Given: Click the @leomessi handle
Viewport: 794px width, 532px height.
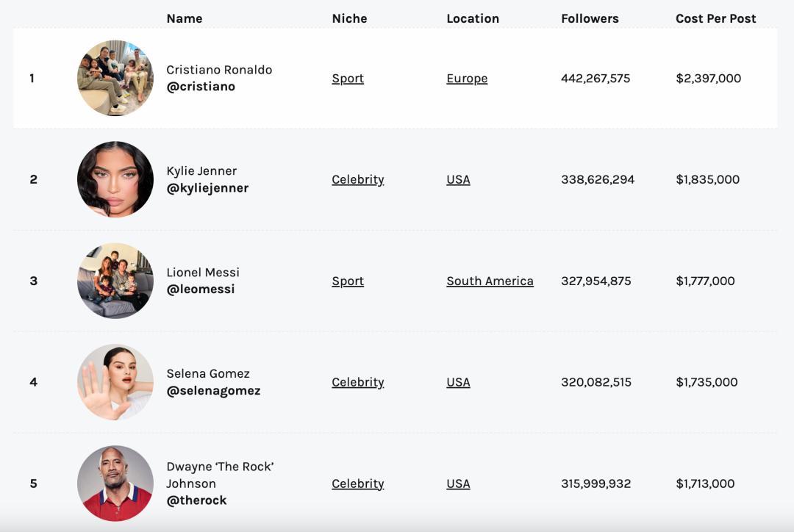Looking at the screenshot, I should pos(201,290).
